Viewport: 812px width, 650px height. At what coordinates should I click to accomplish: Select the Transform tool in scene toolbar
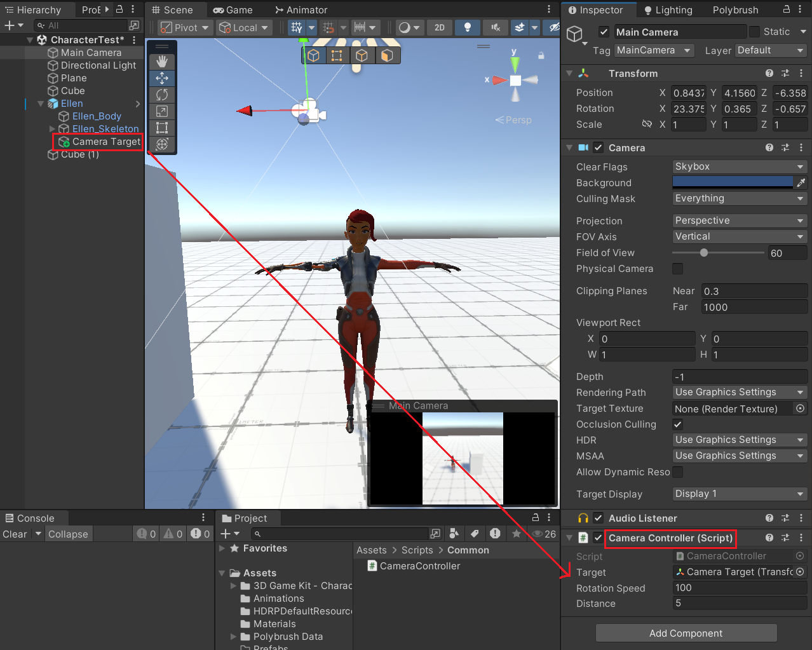tap(162, 144)
